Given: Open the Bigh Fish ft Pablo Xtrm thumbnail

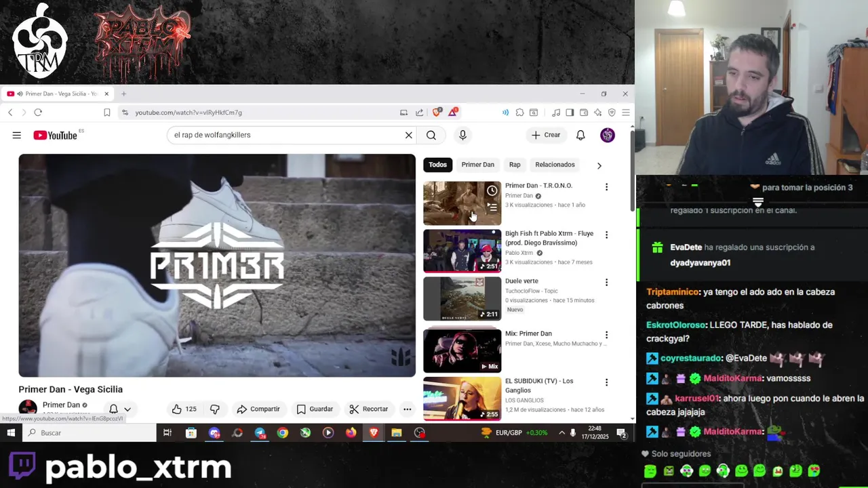Looking at the screenshot, I should pyautogui.click(x=462, y=251).
